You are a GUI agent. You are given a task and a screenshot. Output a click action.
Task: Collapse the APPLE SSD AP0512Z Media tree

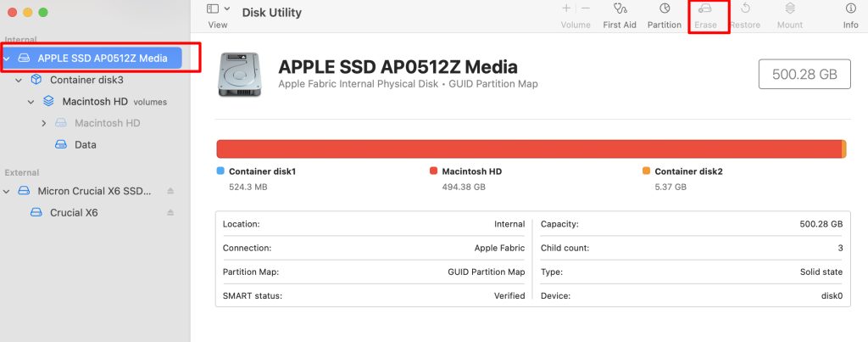(6, 59)
